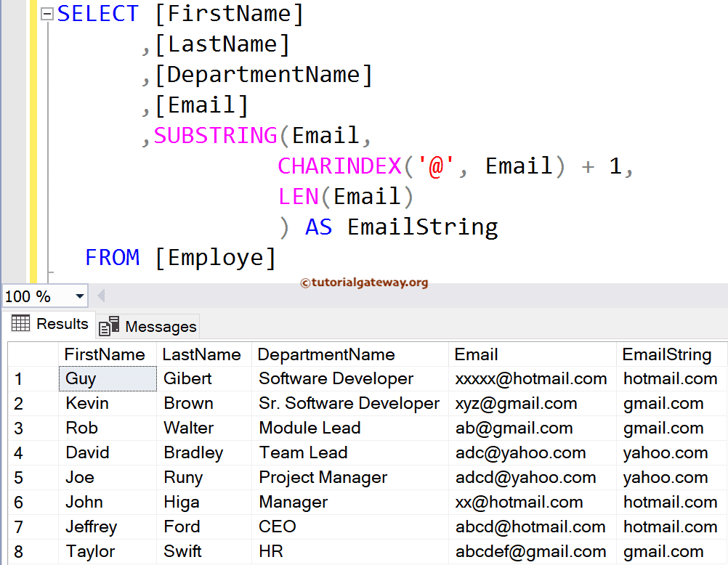Select the EmailString column header
This screenshot has width=728, height=565.
667,354
